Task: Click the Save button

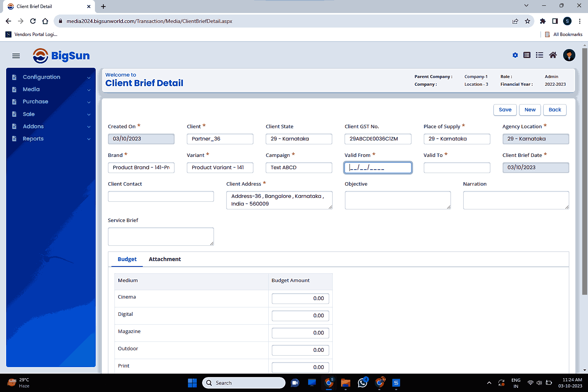Action: pos(505,110)
